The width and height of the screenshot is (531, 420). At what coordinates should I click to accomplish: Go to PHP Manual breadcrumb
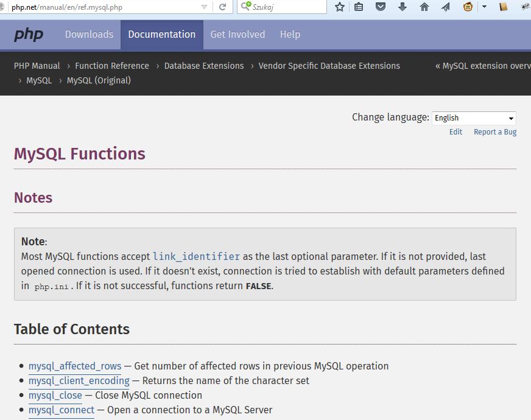(x=37, y=66)
